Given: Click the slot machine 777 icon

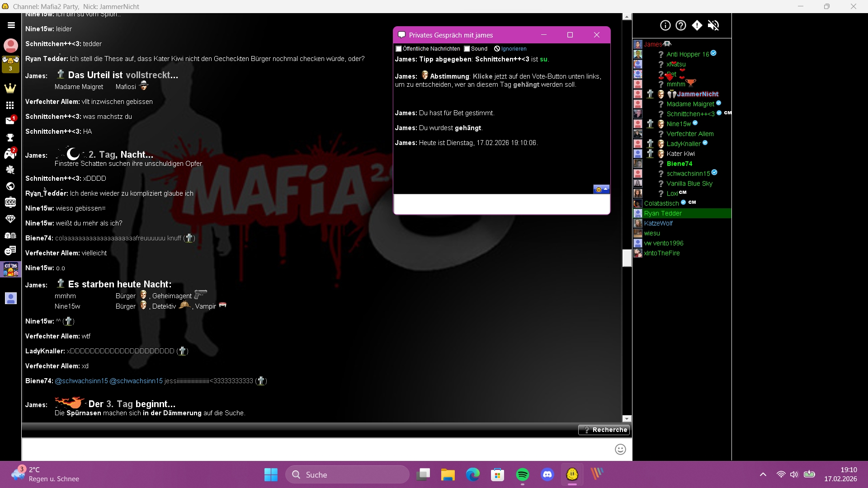Looking at the screenshot, I should (10, 202).
